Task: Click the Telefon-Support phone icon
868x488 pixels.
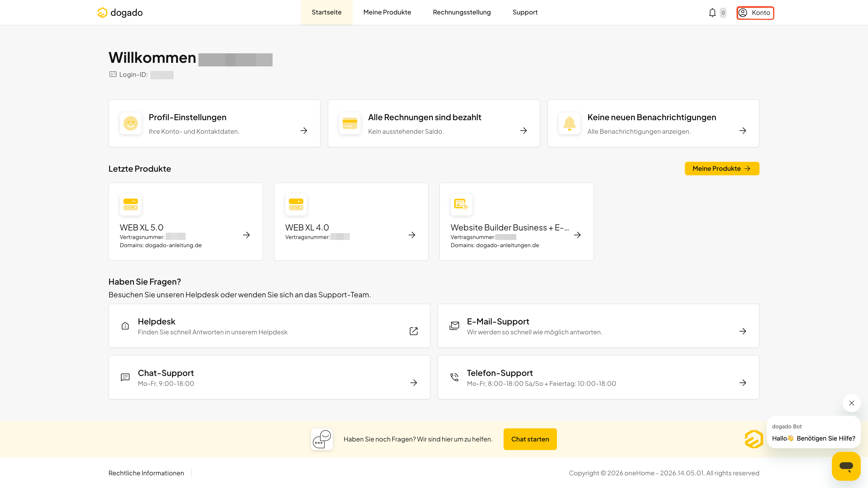Action: tap(454, 377)
